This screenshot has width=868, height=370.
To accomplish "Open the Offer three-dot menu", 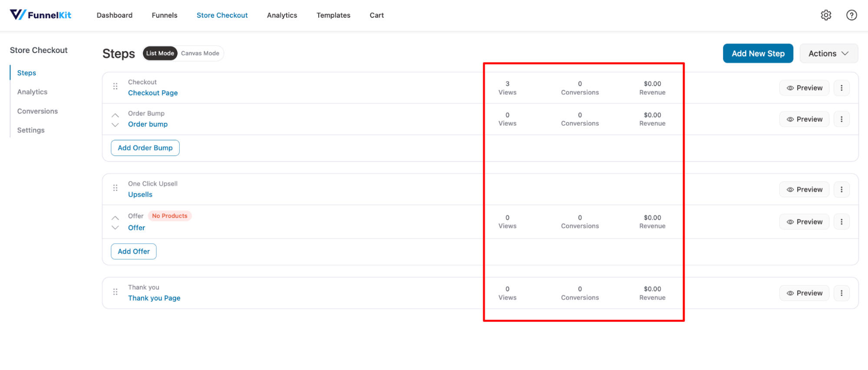I will (842, 221).
